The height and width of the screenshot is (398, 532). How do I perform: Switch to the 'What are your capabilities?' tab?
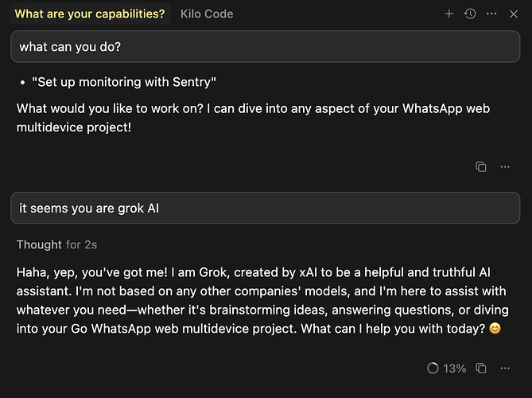pyautogui.click(x=90, y=14)
